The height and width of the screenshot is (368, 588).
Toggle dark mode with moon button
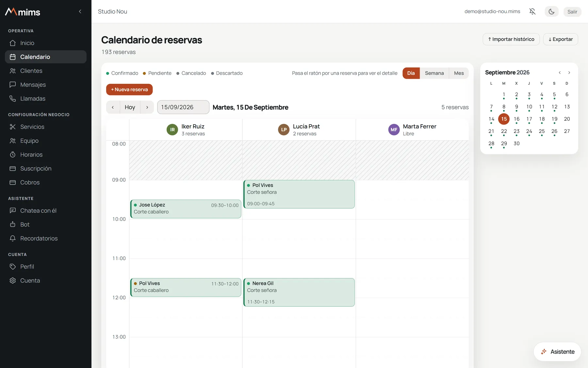[x=551, y=11]
